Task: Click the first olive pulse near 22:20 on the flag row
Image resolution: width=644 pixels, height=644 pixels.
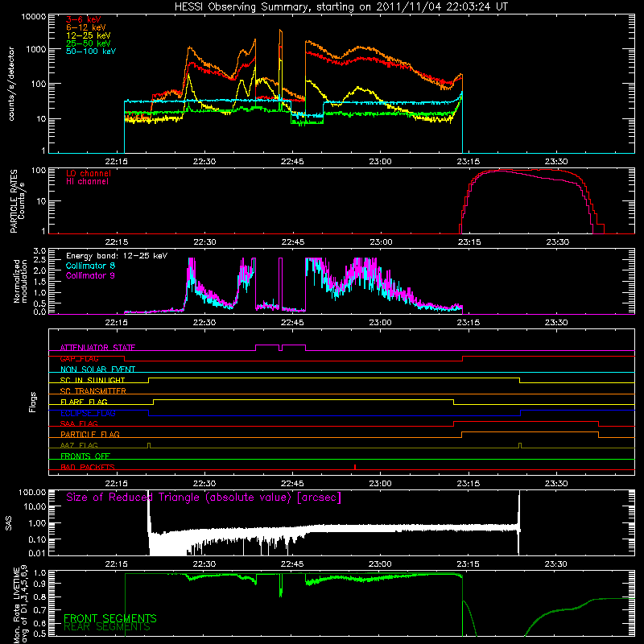Action: click(x=149, y=446)
